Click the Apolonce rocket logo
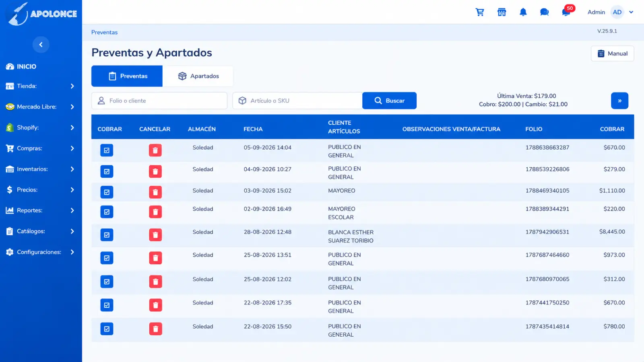Viewport: 644px width, 362px height. point(42,14)
